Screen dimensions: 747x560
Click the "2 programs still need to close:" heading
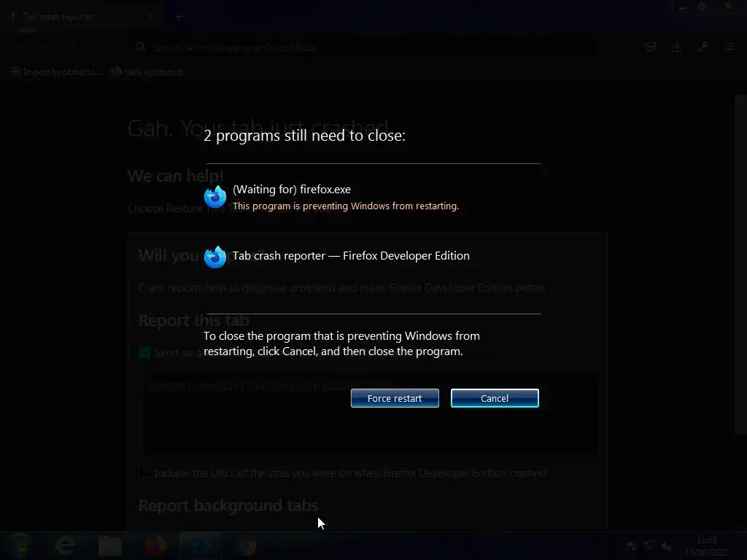tap(304, 136)
